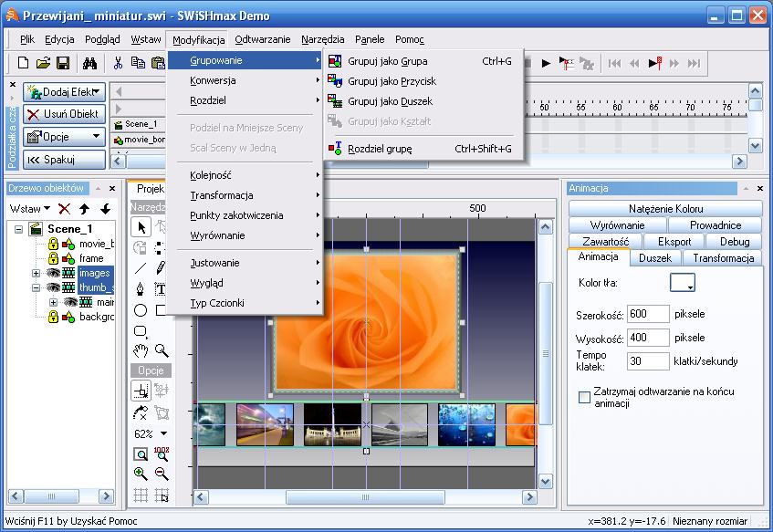Click the red X delete icon in object tree
Image resolution: width=773 pixels, height=532 pixels.
click(65, 209)
